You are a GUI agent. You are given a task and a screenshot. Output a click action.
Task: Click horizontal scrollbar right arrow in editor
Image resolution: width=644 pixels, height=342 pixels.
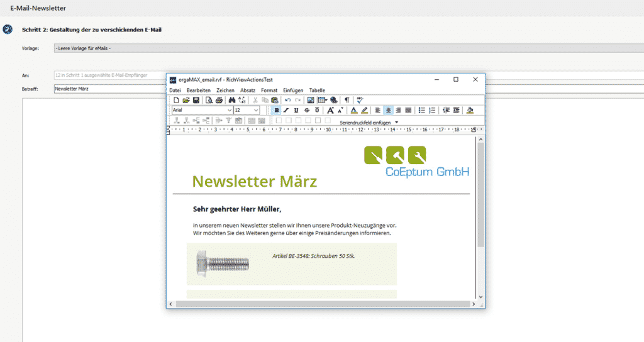pos(474,304)
